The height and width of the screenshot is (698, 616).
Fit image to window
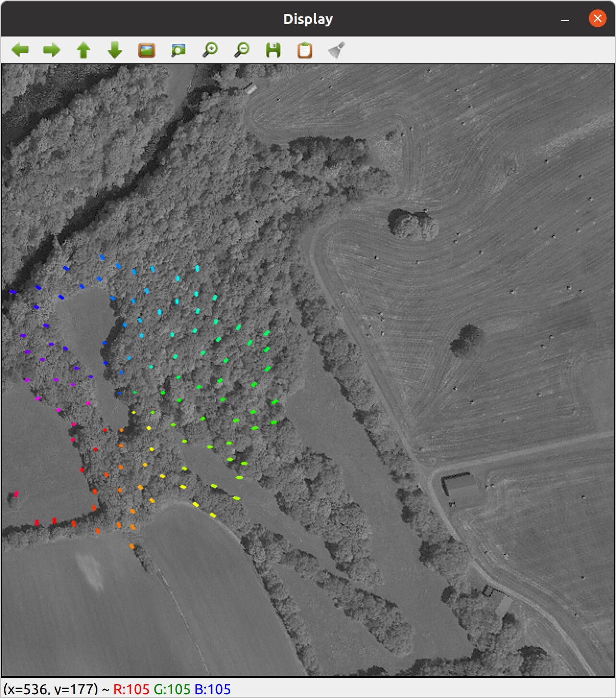178,50
